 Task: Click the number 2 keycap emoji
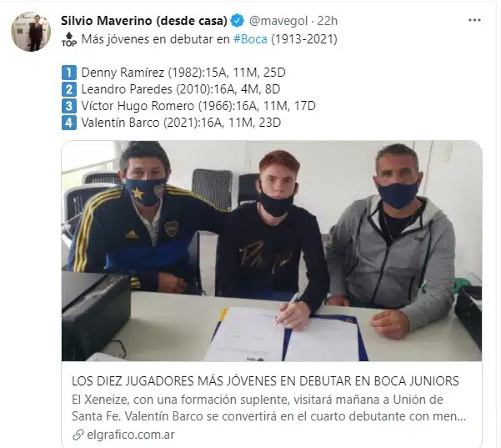(x=69, y=89)
